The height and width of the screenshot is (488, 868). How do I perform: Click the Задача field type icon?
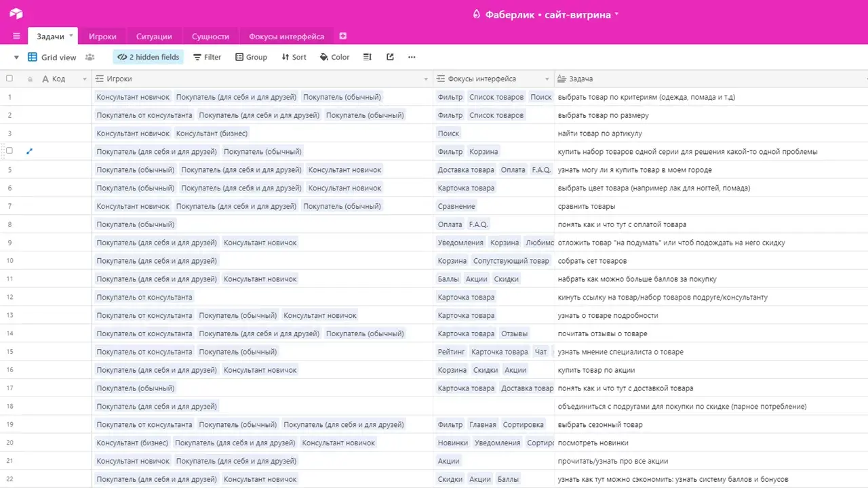click(x=561, y=79)
